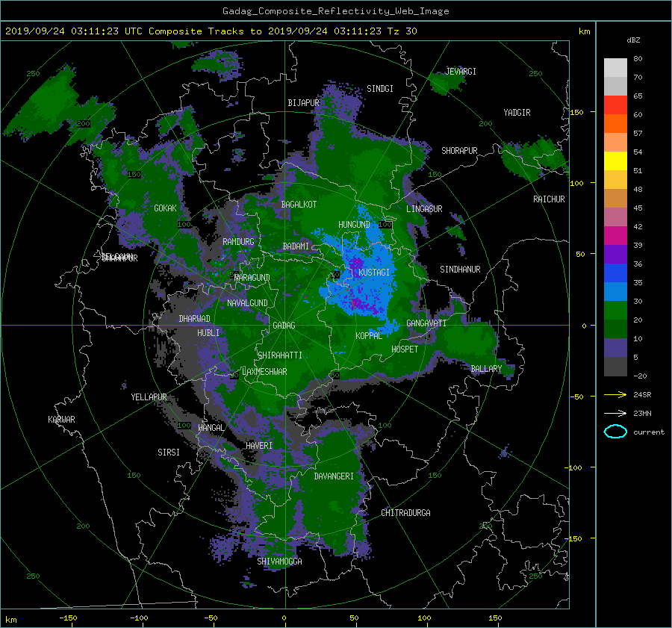Click the BADAMI label
The image size is (672, 628).
pyautogui.click(x=296, y=246)
